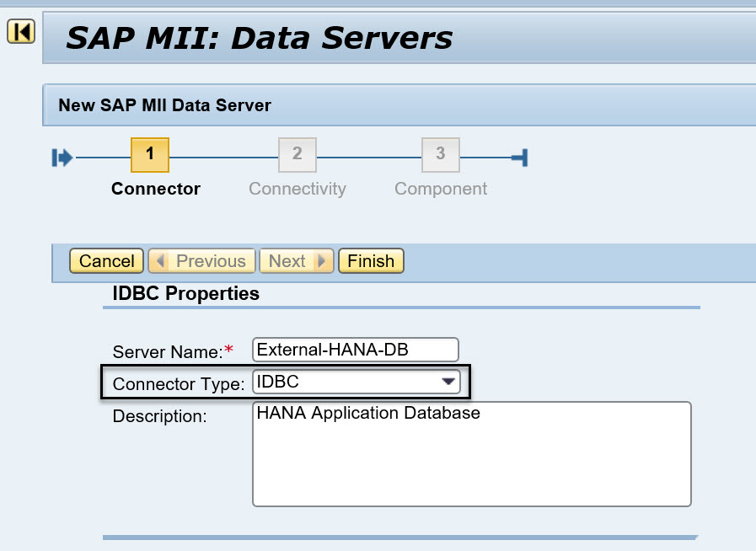The height and width of the screenshot is (551, 756).
Task: Select the Connector step label
Action: click(156, 189)
